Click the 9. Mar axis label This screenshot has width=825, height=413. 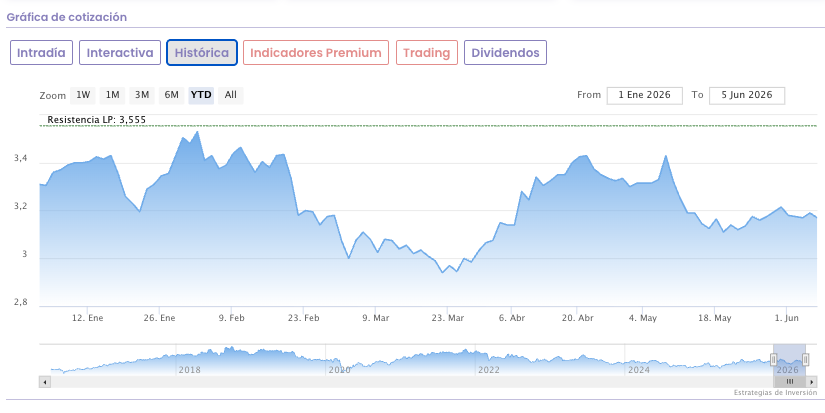(376, 318)
